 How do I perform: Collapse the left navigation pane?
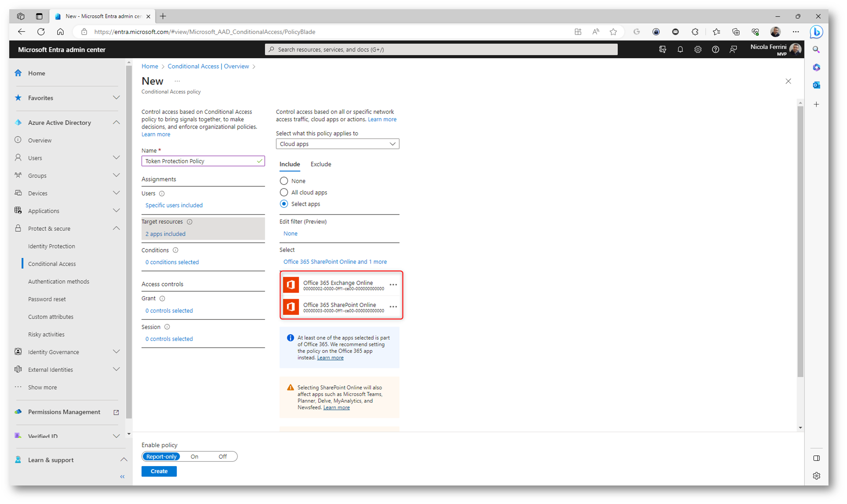[x=123, y=477]
